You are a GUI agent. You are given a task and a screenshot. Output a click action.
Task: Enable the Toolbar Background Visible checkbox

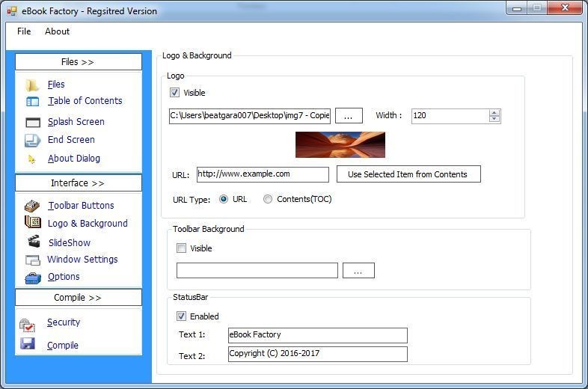pos(182,248)
